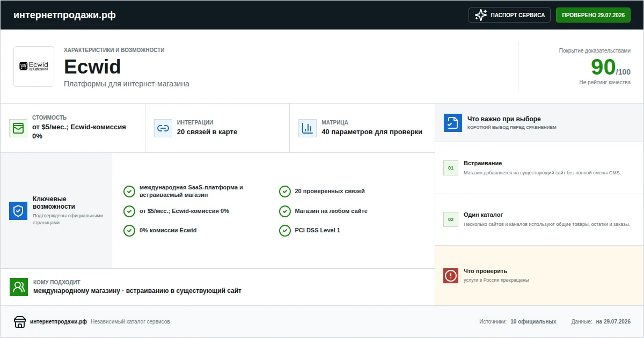Click the Ключевые возможности shield icon

18,211
